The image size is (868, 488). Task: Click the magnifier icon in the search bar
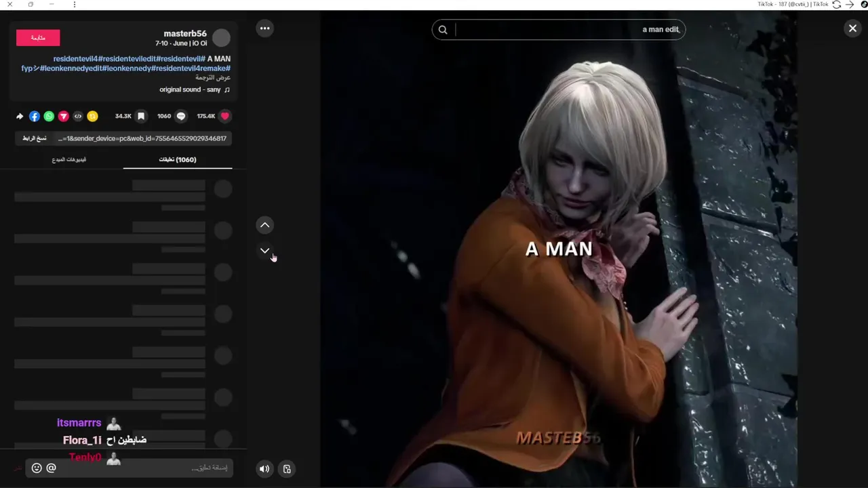pyautogui.click(x=443, y=30)
